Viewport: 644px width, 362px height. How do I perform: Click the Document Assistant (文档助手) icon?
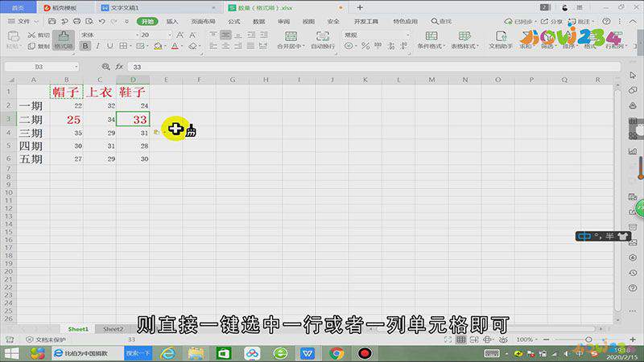[501, 36]
